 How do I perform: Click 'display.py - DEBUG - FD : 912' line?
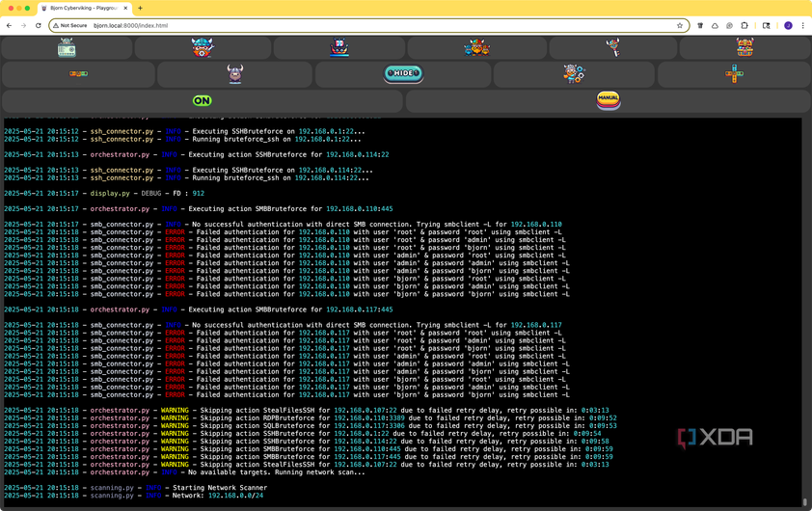(104, 194)
